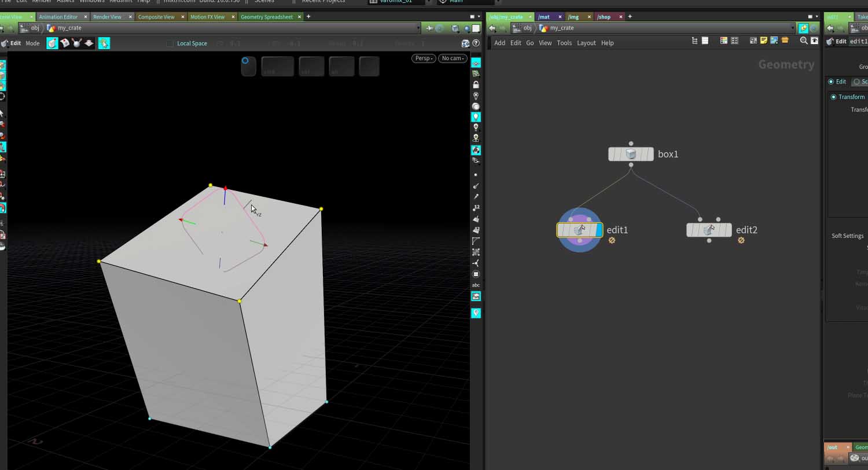Select the Transform radio button
Image resolution: width=868 pixels, height=470 pixels.
(833, 97)
